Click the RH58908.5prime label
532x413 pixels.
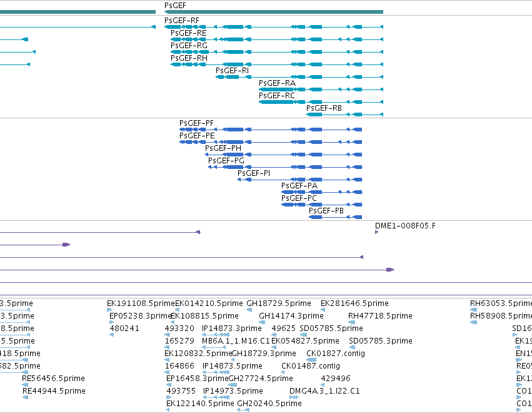[501, 316]
